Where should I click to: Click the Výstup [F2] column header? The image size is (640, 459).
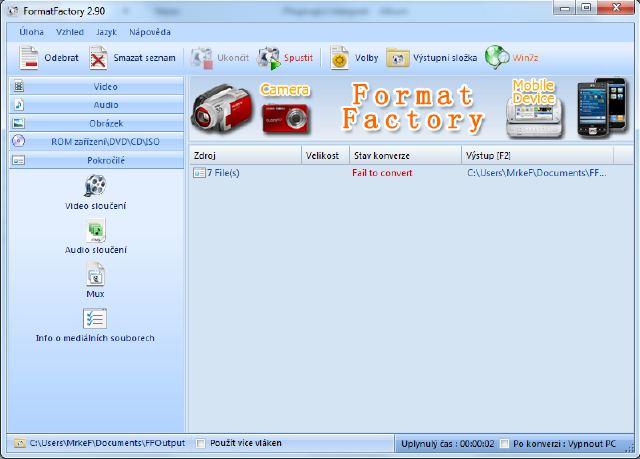(x=538, y=155)
